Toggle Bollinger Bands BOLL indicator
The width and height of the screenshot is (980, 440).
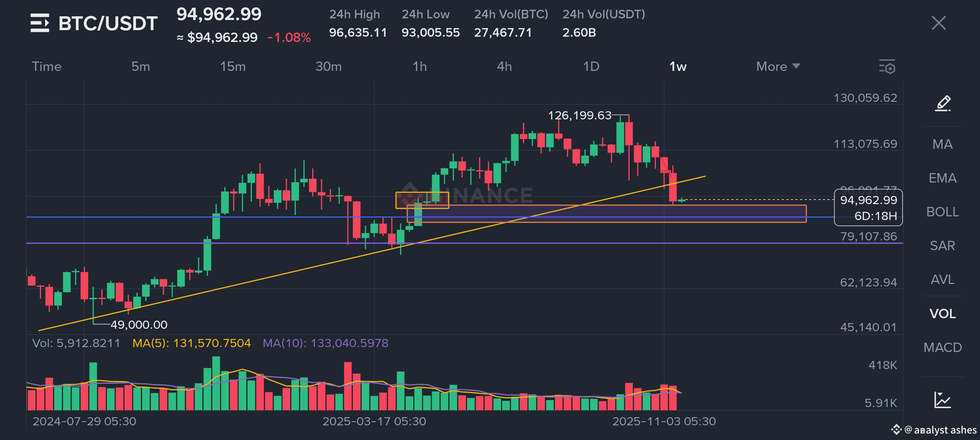[942, 212]
